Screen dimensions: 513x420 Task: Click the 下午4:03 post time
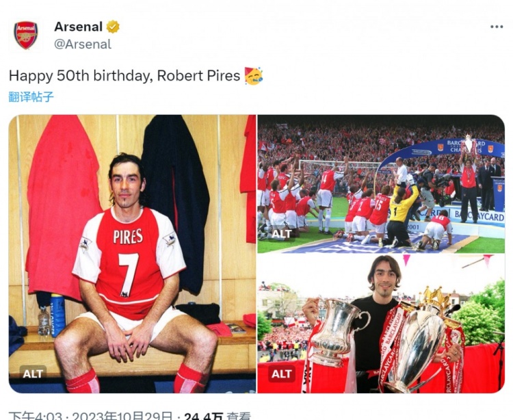(28, 416)
